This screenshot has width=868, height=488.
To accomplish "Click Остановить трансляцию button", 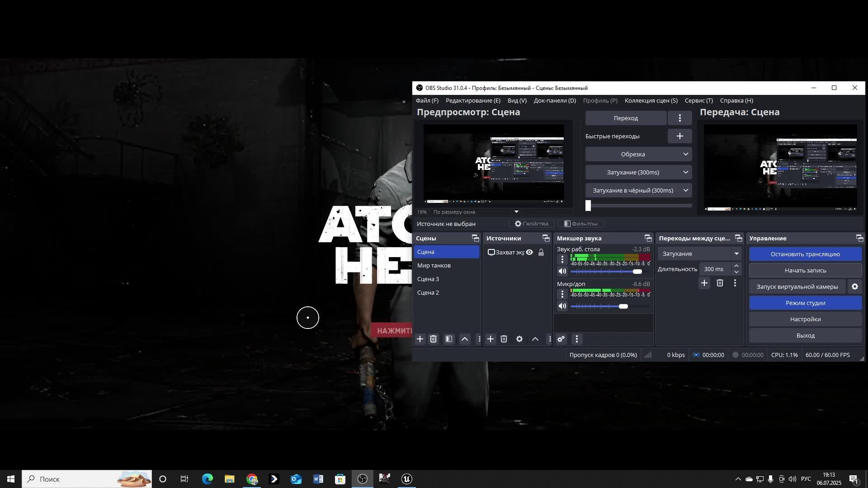I will tap(805, 254).
